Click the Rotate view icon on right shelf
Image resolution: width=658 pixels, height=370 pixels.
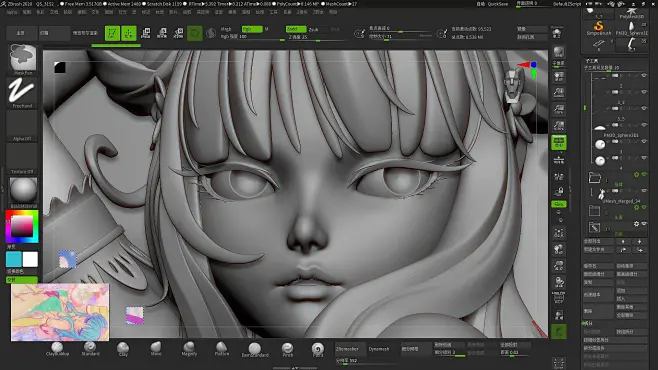559,282
